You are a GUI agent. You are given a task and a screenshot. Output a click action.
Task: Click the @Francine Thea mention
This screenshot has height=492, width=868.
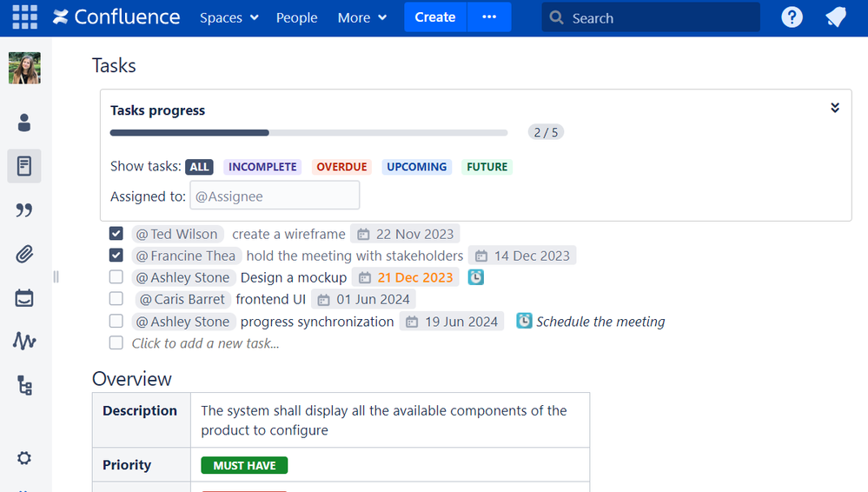[187, 256]
